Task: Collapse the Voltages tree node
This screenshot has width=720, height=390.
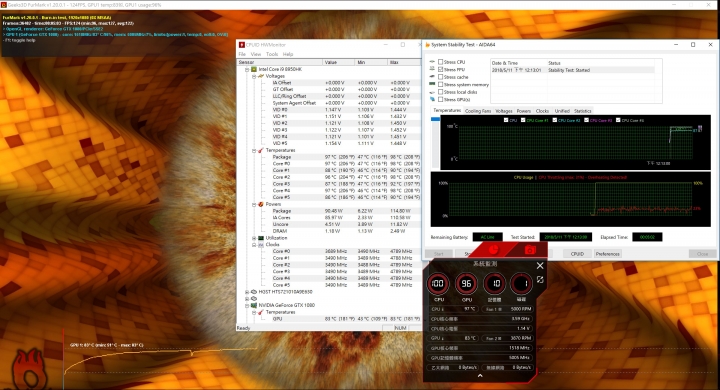Action: tap(254, 76)
